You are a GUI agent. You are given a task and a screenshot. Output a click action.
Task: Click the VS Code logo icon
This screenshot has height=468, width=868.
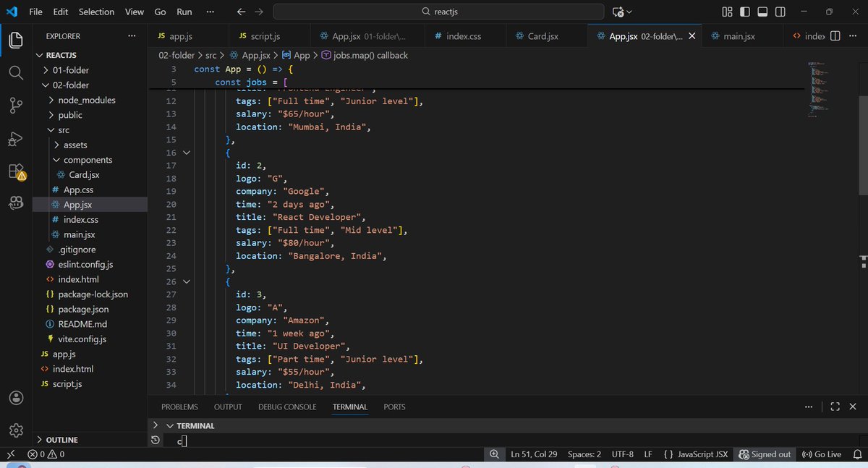(x=12, y=12)
